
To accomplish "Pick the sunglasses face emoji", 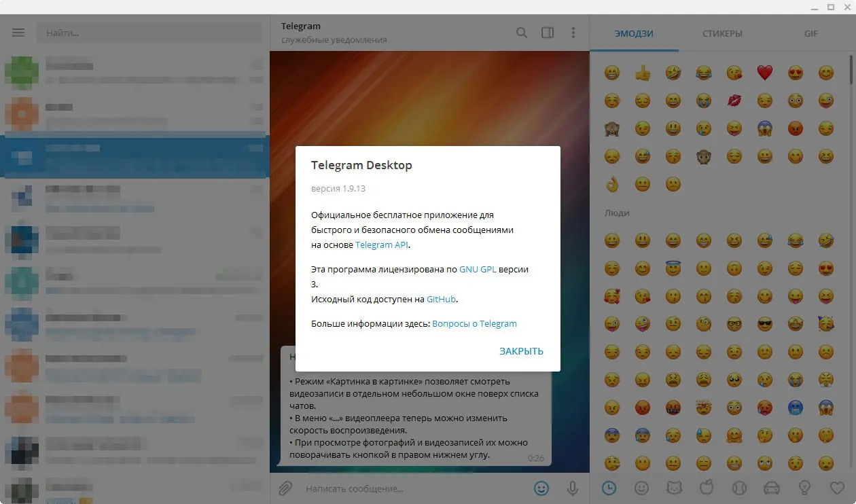I will 765,323.
